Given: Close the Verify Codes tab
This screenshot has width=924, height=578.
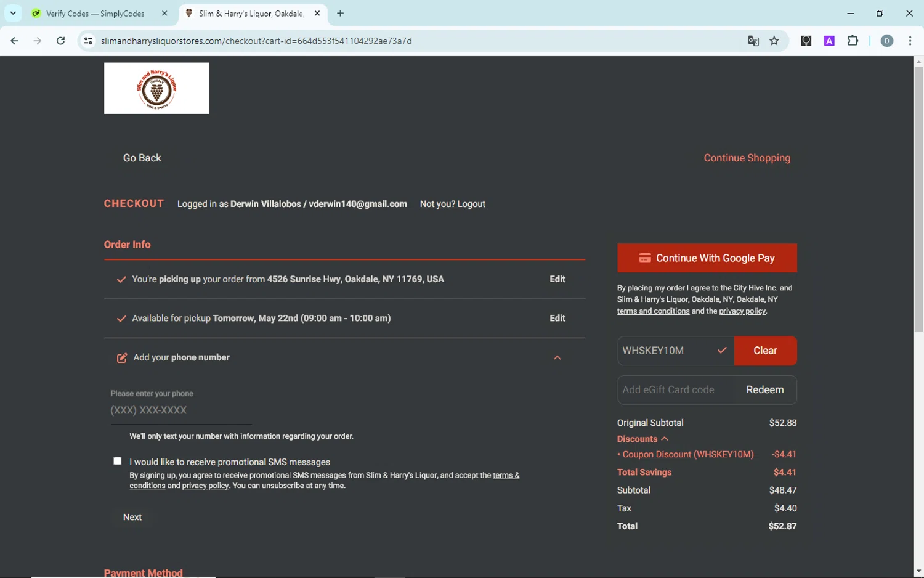Looking at the screenshot, I should pos(164,14).
